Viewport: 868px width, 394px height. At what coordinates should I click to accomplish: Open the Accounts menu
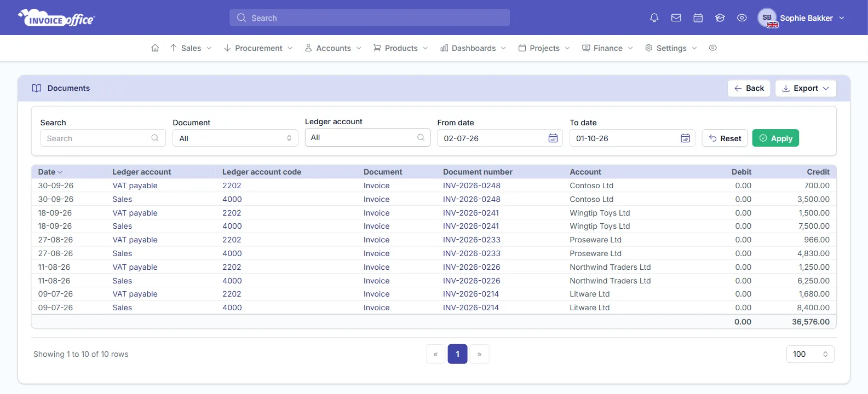tap(334, 48)
